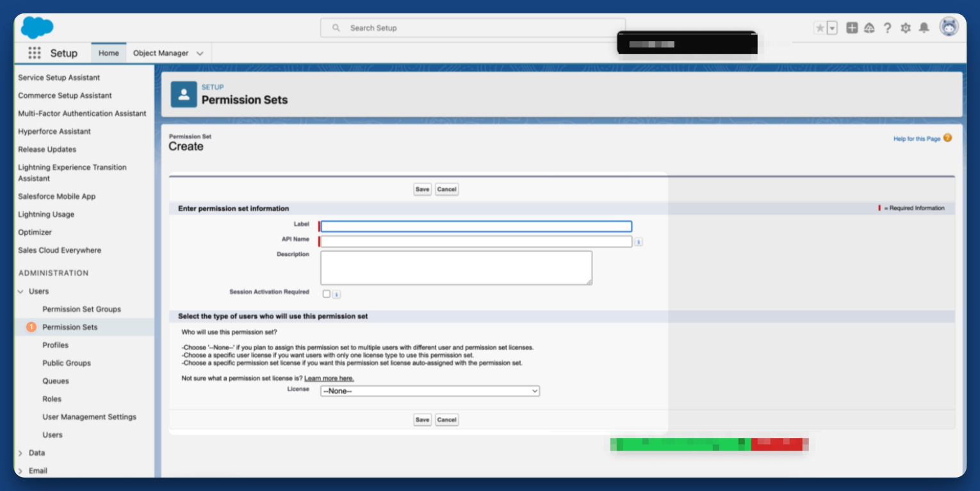
Task: Open the License dropdown
Action: pyautogui.click(x=430, y=390)
